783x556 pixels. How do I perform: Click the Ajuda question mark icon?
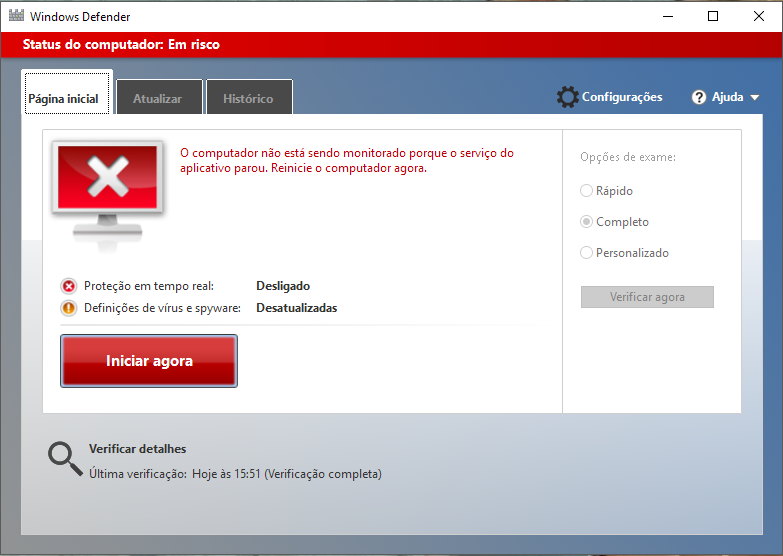699,97
